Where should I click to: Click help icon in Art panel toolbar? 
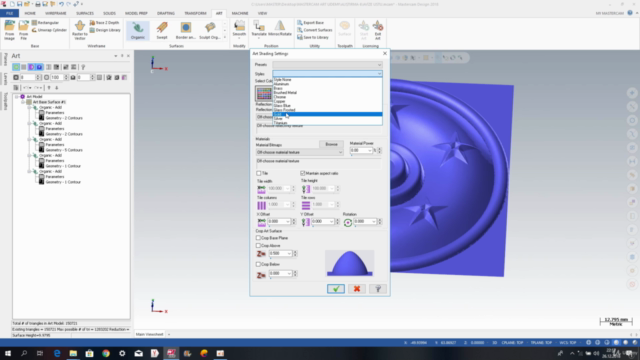point(83,67)
